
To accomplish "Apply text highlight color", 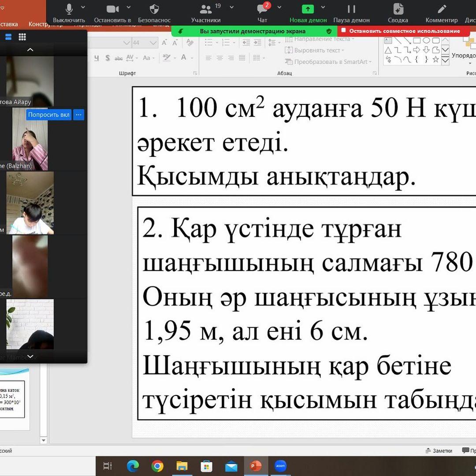I will pos(166,57).
